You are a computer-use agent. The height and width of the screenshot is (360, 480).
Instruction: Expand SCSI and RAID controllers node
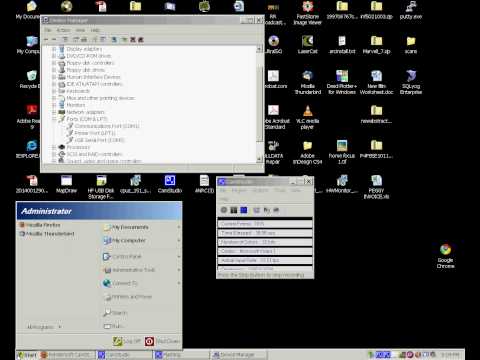54,154
